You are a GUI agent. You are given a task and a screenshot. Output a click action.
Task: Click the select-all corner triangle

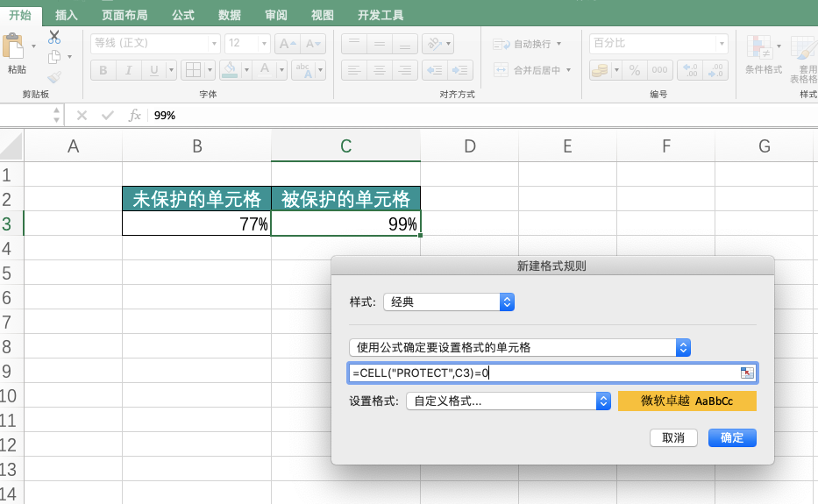coord(11,146)
